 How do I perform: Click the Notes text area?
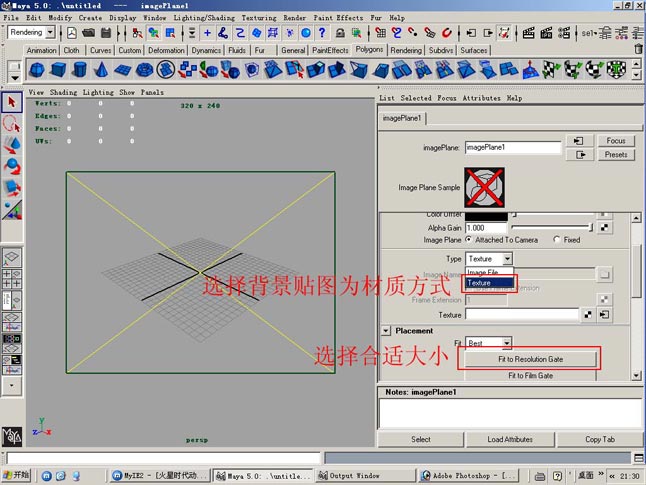pyautogui.click(x=510, y=413)
